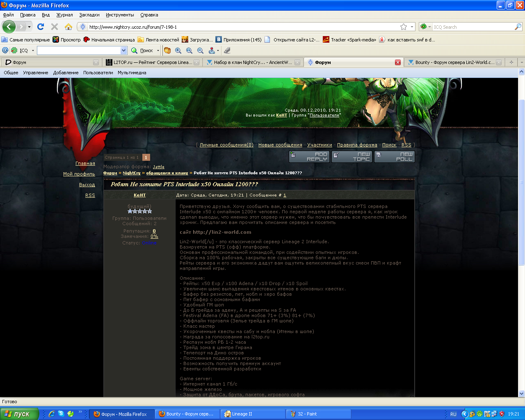Open the Начальная страница bookmark
Image resolution: width=525 pixels, height=420 pixels.
click(x=109, y=40)
